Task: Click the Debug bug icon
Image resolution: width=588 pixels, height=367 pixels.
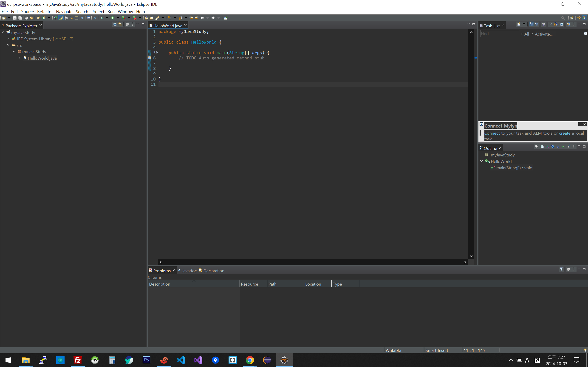Action: (102, 18)
